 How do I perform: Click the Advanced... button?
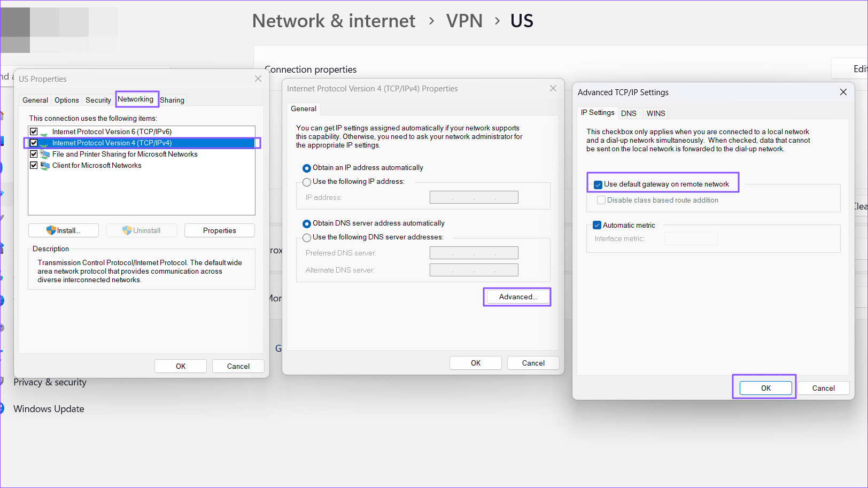[517, 297]
